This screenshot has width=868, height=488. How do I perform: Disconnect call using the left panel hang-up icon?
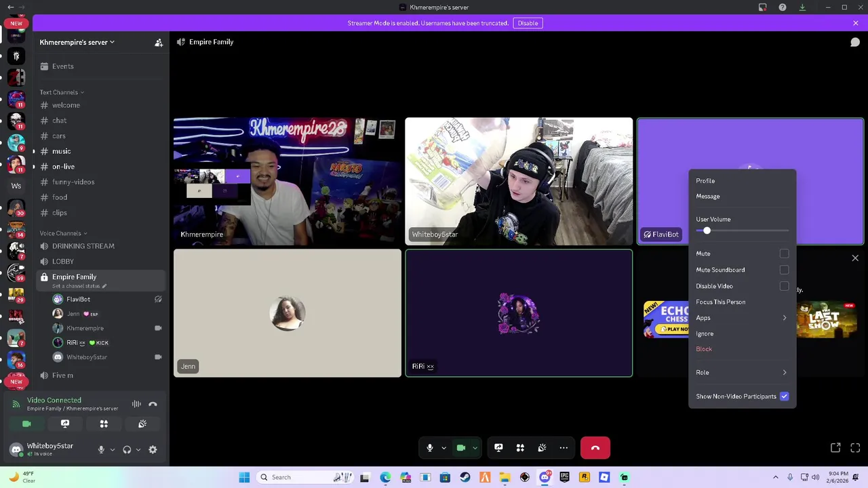(x=153, y=404)
